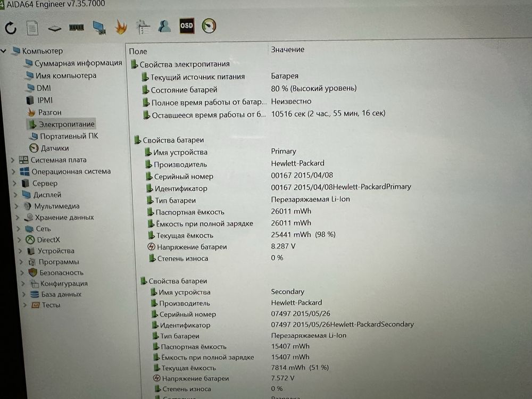
Task: Click the 7.572 V voltage value
Action: 282,378
